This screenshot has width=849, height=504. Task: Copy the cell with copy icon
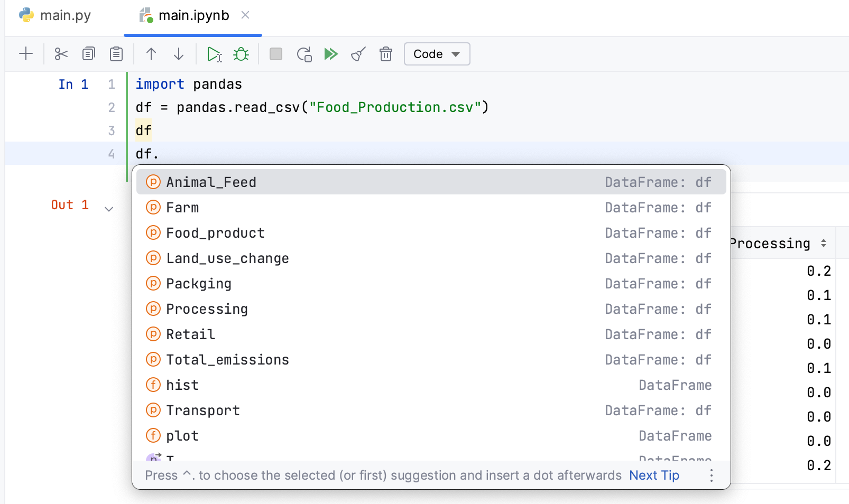(89, 54)
